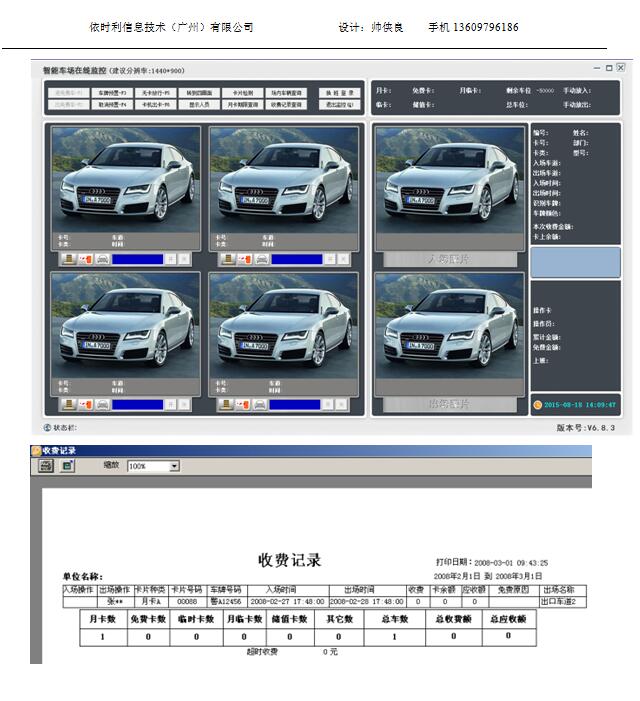This screenshot has width=640, height=701.
Task: Click the first icon under top-left camera view
Action: tap(68, 259)
